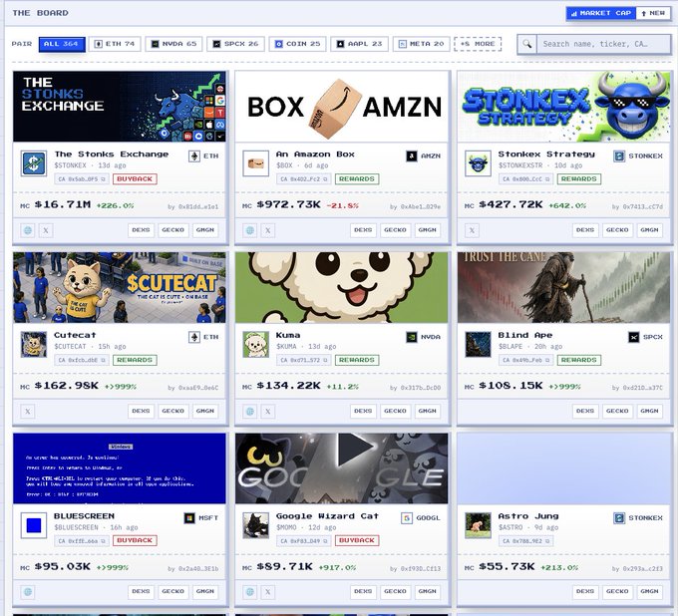
Task: Focus the search name, ticker, CA field
Action: pyautogui.click(x=603, y=44)
